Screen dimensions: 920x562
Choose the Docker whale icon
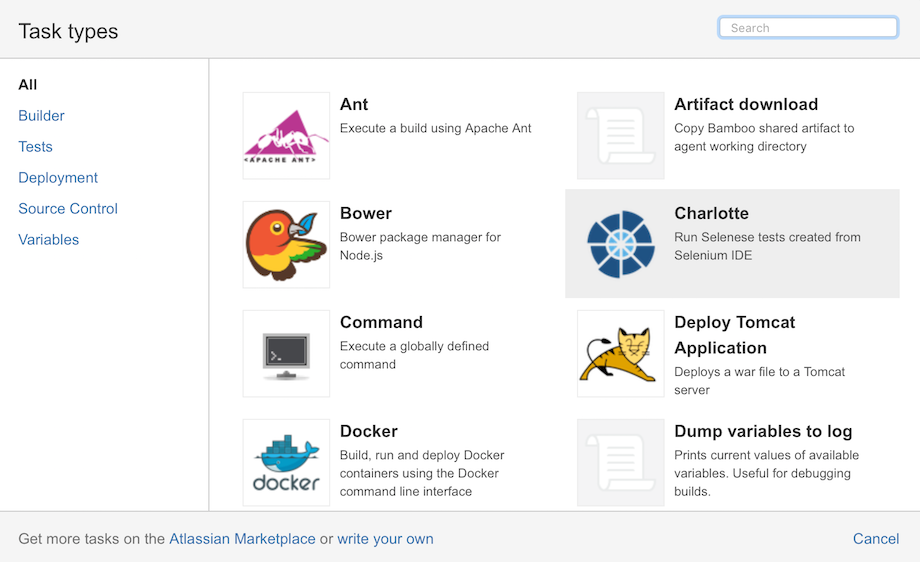pos(286,462)
